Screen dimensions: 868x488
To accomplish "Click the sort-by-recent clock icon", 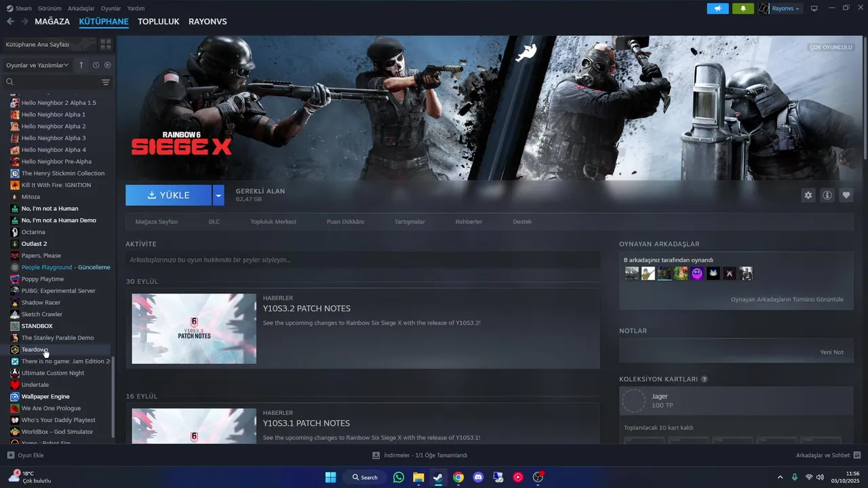I will click(x=96, y=65).
